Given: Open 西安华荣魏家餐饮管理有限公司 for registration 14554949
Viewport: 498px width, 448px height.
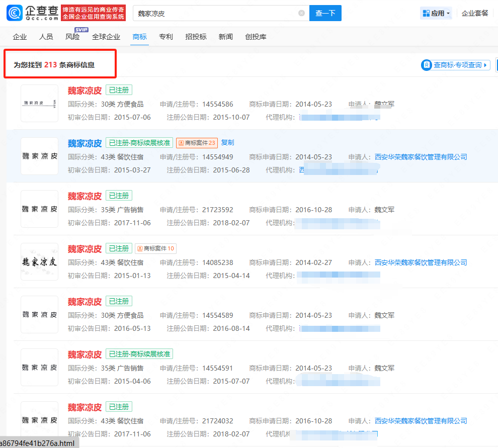Looking at the screenshot, I should point(421,157).
